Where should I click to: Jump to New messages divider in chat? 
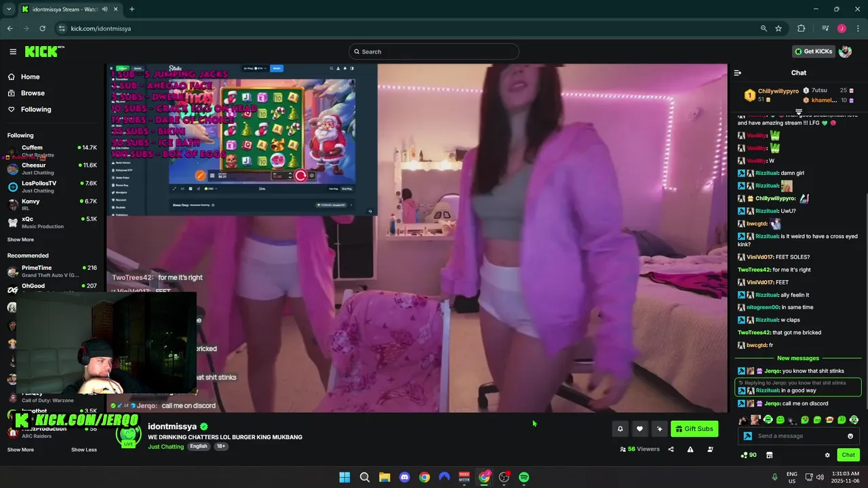[x=798, y=358]
